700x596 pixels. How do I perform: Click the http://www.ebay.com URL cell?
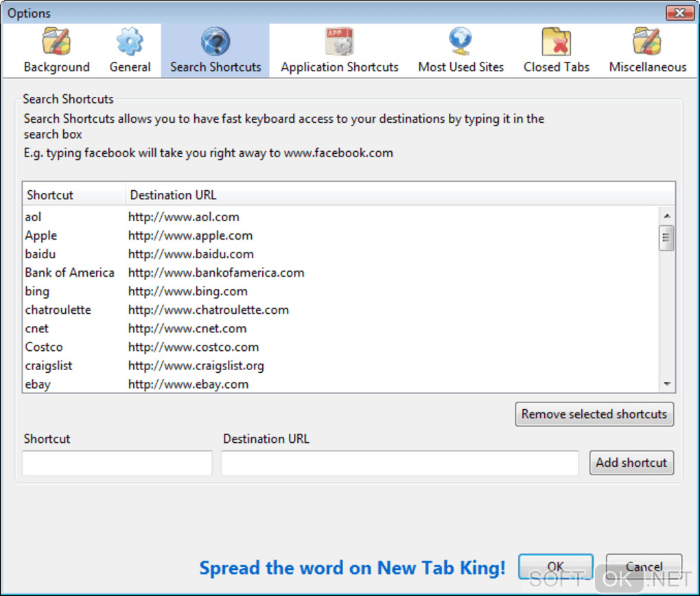[x=188, y=385]
